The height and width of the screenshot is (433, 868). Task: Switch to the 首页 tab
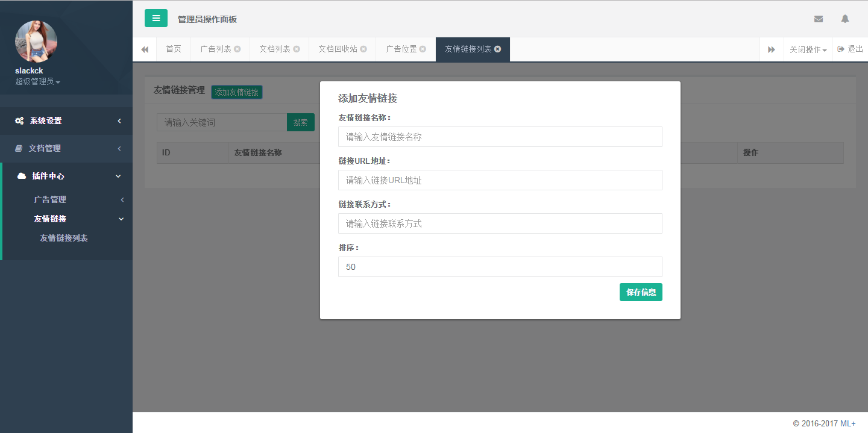(174, 49)
